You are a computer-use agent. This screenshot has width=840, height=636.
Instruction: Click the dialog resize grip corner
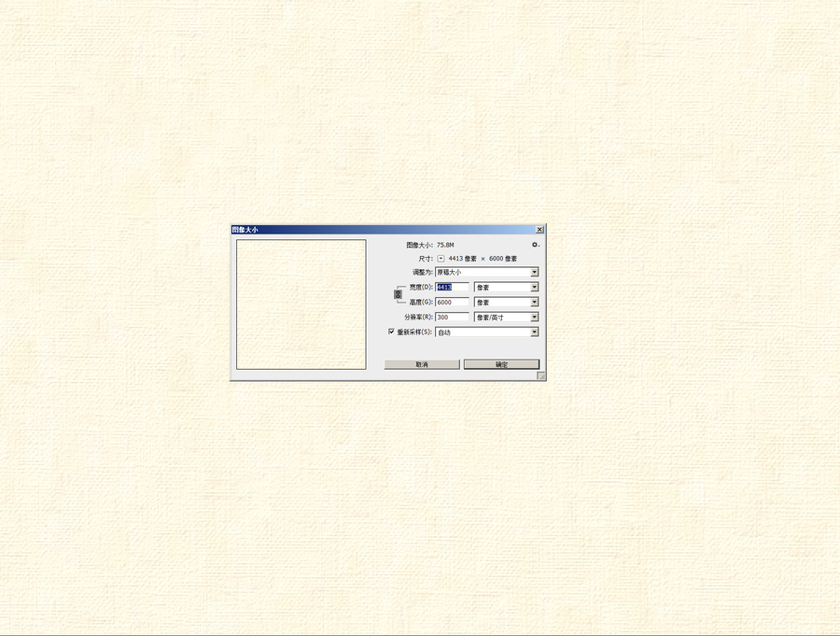(541, 376)
